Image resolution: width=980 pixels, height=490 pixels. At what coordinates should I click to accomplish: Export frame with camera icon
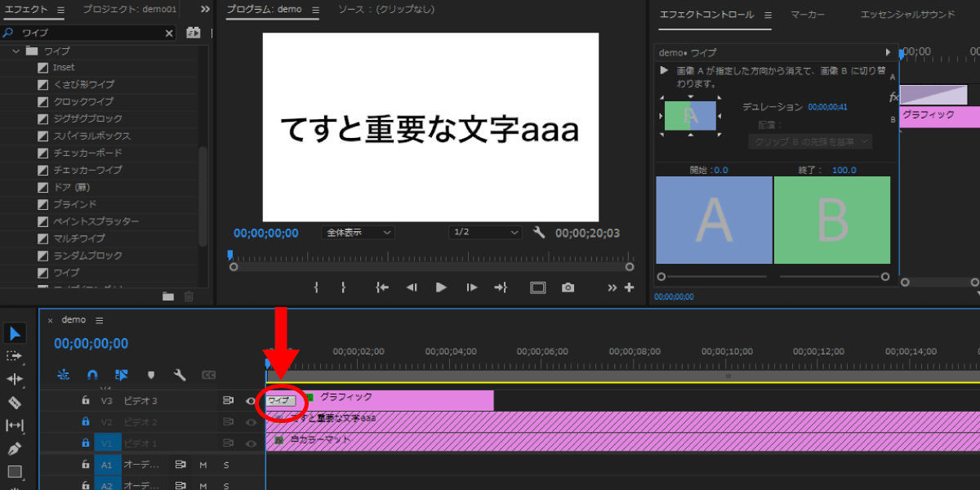pyautogui.click(x=568, y=287)
